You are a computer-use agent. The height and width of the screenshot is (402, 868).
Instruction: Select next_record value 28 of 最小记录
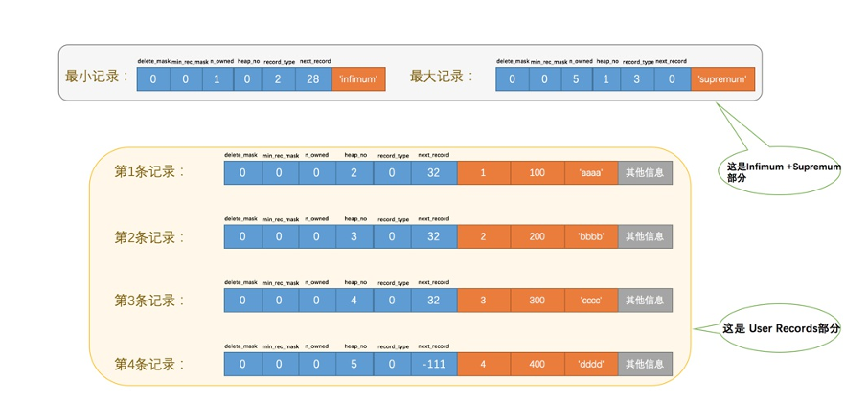coord(313,79)
